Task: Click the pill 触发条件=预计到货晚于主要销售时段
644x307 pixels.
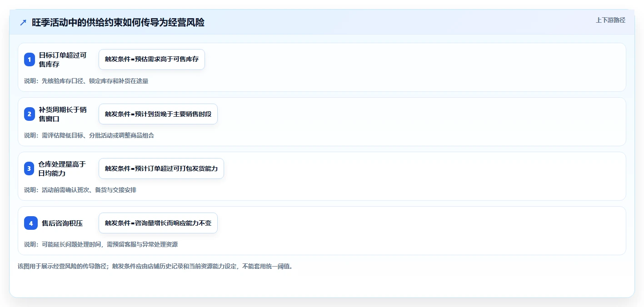Action: 158,114
